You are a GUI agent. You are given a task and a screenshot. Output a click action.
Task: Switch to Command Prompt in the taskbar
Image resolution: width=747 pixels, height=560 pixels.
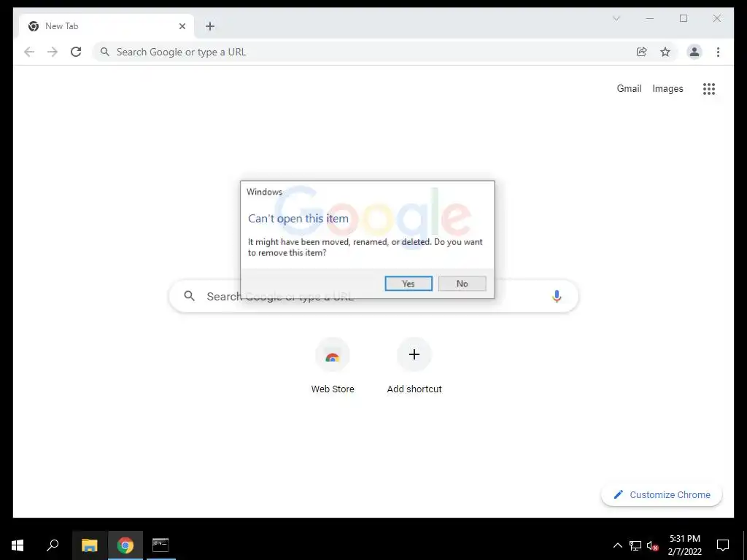point(160,545)
